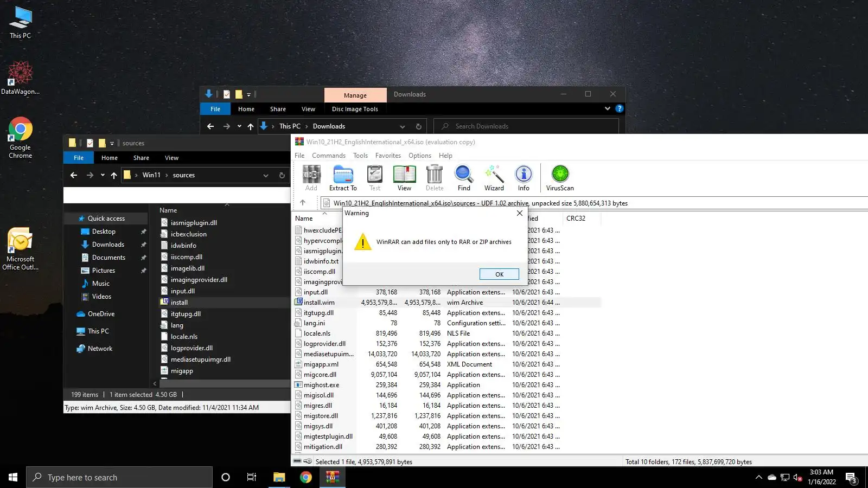Select Downloads in the navigation pane
Image resolution: width=868 pixels, height=488 pixels.
[x=108, y=245]
